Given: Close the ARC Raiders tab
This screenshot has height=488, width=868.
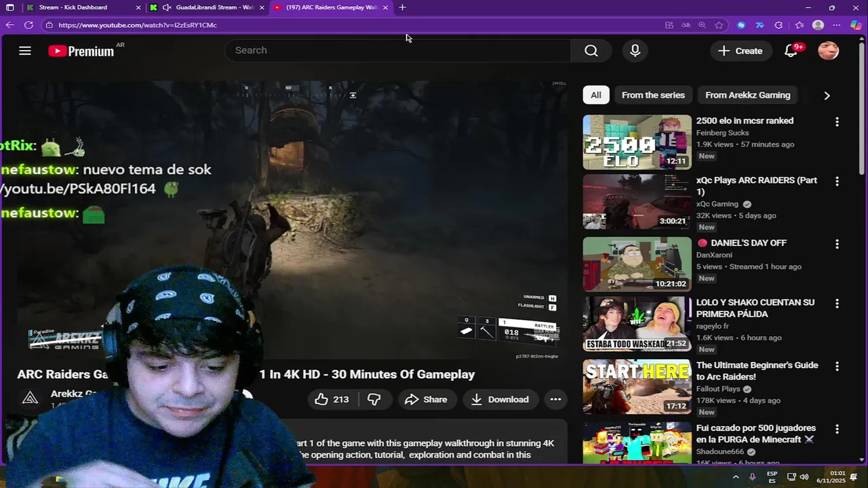Looking at the screenshot, I should [x=385, y=7].
